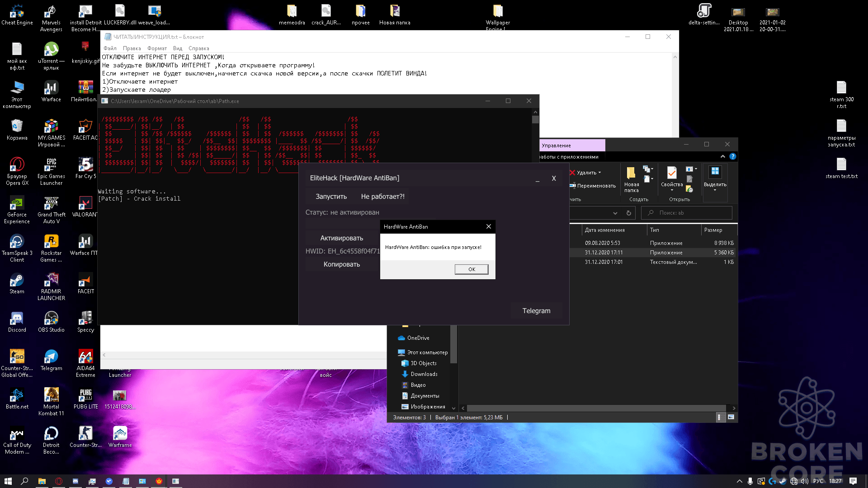Open the Формат menu in Notepad

pos(157,48)
